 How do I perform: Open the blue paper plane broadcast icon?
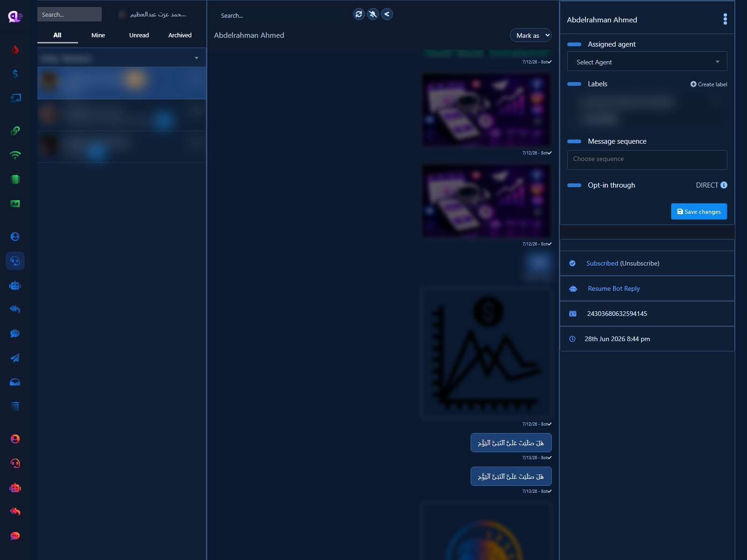15,358
